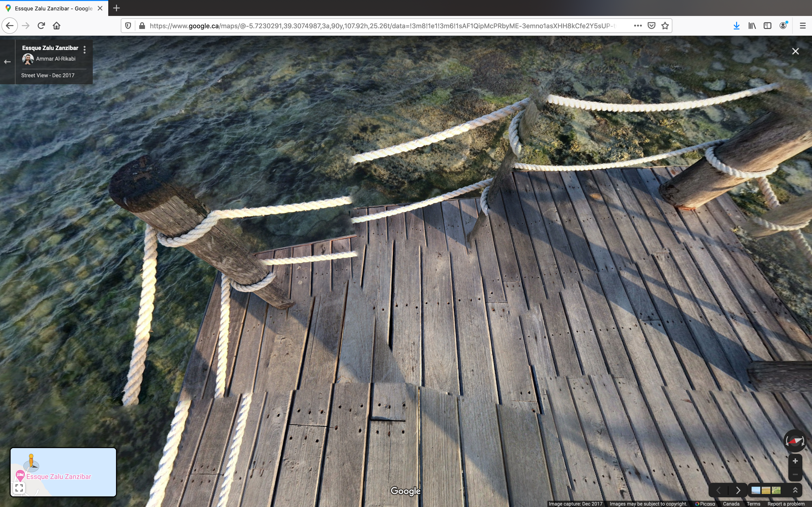Click the Report a problem link
This screenshot has height=507, width=812.
click(785, 504)
